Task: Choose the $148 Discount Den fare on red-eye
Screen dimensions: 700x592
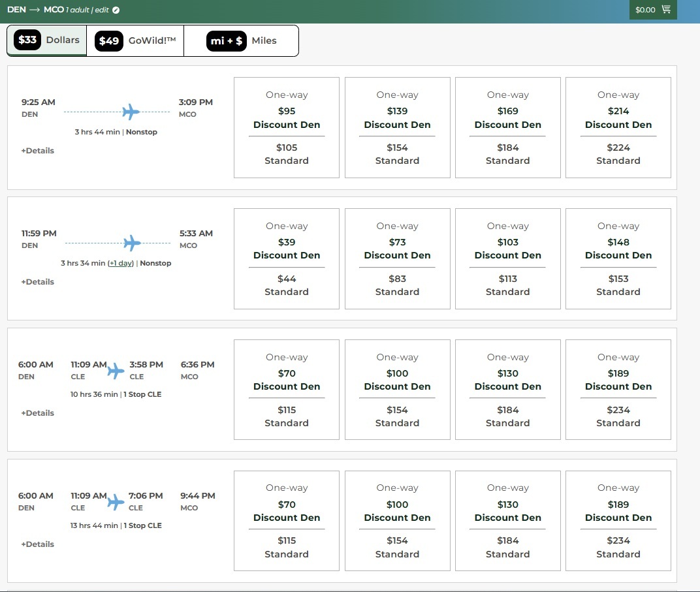Action: 618,258
